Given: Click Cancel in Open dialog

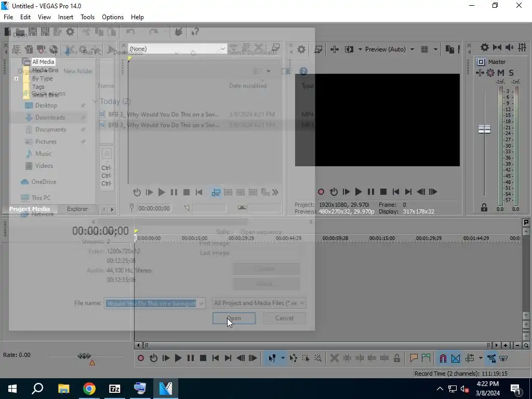Looking at the screenshot, I should [284, 318].
